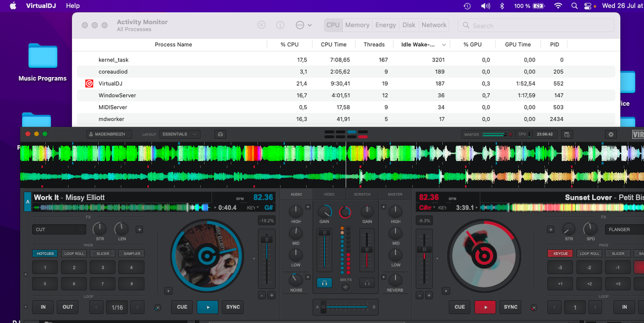Open the FLANGER effect dropdown on right deck
The height and width of the screenshot is (323, 644).
(x=624, y=229)
